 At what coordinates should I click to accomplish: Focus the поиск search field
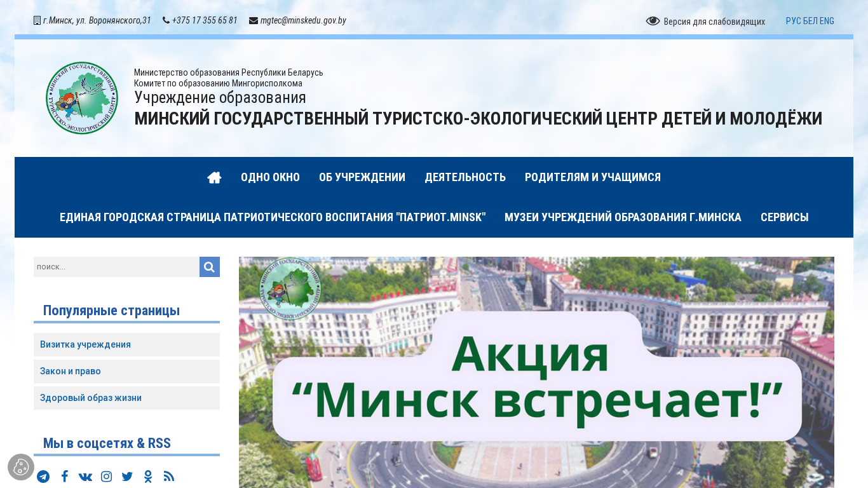click(x=116, y=267)
